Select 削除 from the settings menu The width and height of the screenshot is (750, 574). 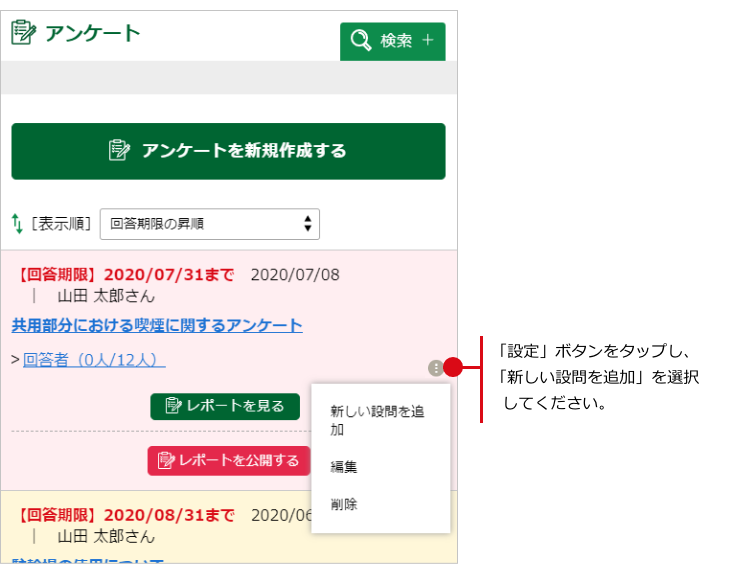tap(344, 505)
